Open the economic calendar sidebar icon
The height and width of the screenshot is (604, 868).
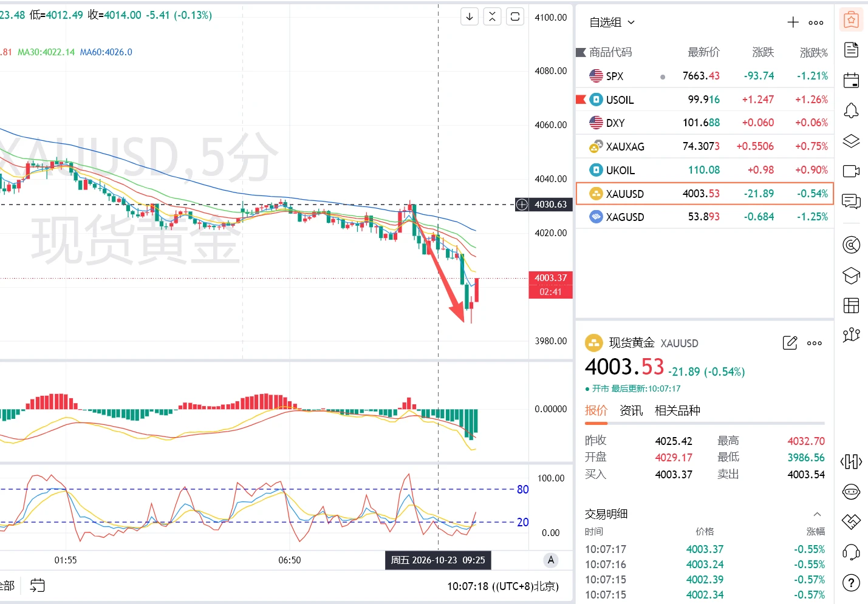(851, 80)
